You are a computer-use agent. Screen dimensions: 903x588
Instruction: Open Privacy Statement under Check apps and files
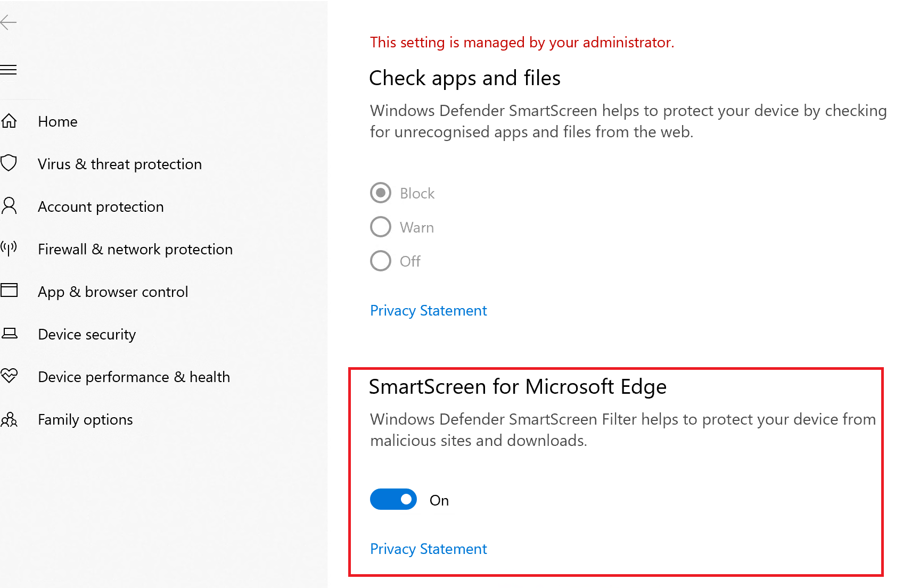coord(428,310)
